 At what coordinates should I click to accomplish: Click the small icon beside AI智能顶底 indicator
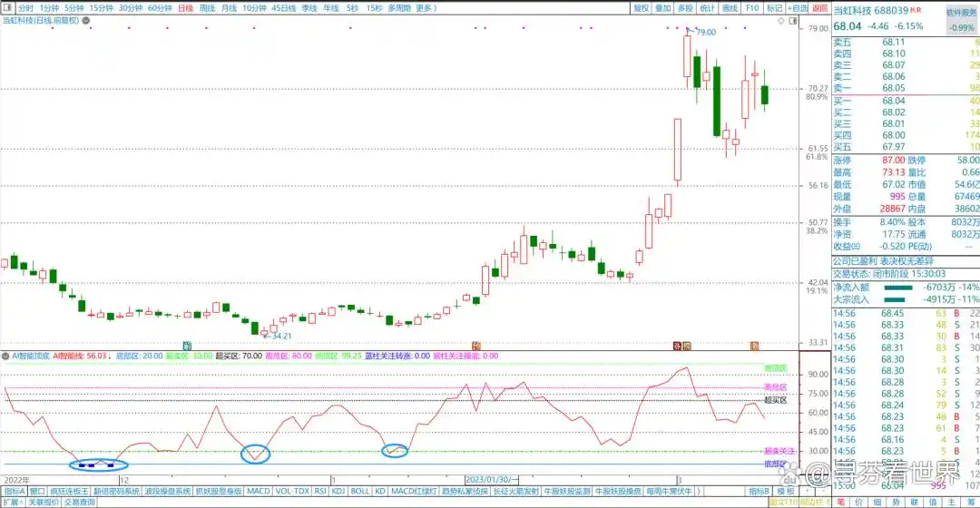coord(5,357)
